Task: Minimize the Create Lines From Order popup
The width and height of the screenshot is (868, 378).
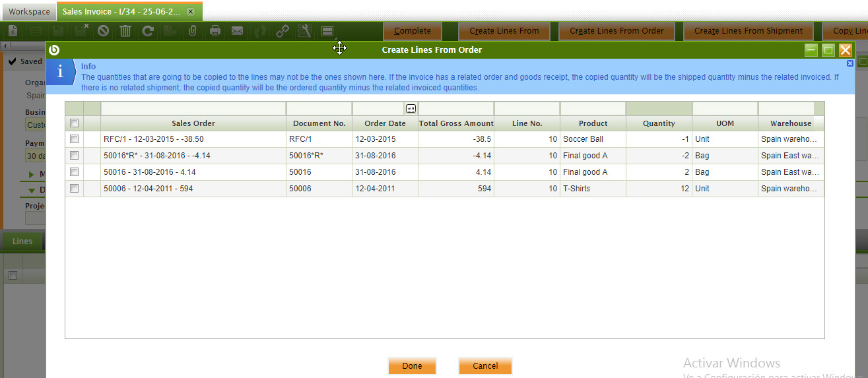Action: point(811,50)
